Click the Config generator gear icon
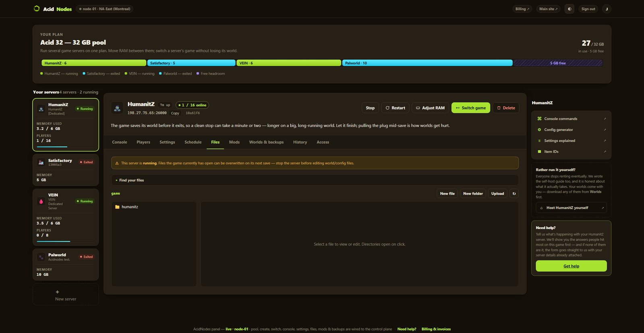Viewport: 644px width, 333px height. coord(539,130)
